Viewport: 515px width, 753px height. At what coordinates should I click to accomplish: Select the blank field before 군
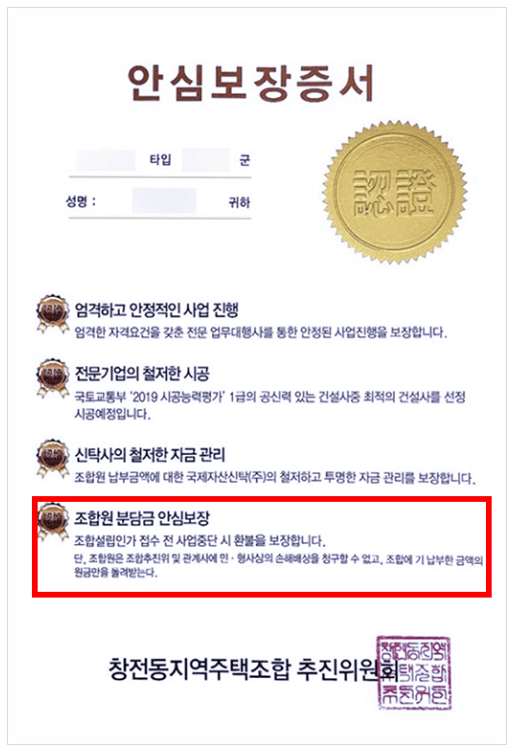coord(206,160)
